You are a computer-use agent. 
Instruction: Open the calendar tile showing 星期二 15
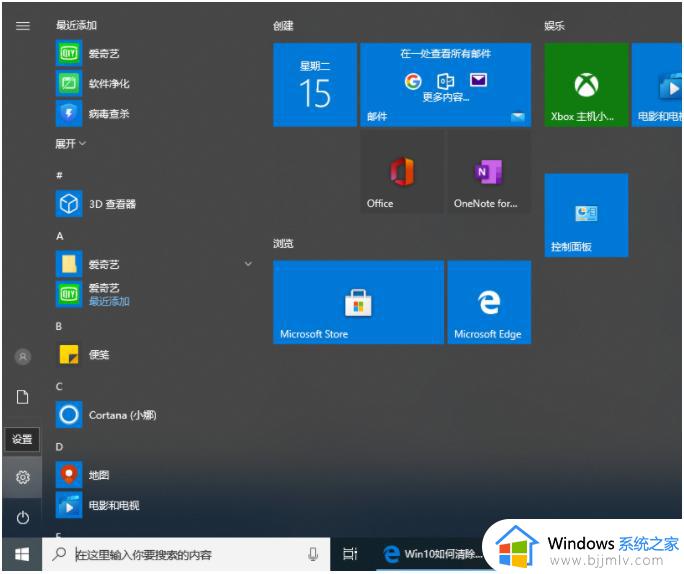coord(315,85)
